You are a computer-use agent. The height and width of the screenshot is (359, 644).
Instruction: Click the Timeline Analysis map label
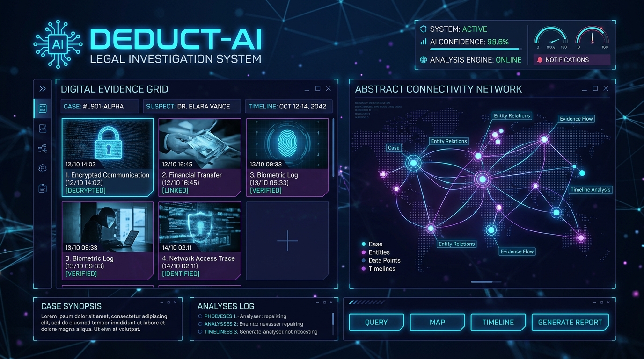coord(591,190)
